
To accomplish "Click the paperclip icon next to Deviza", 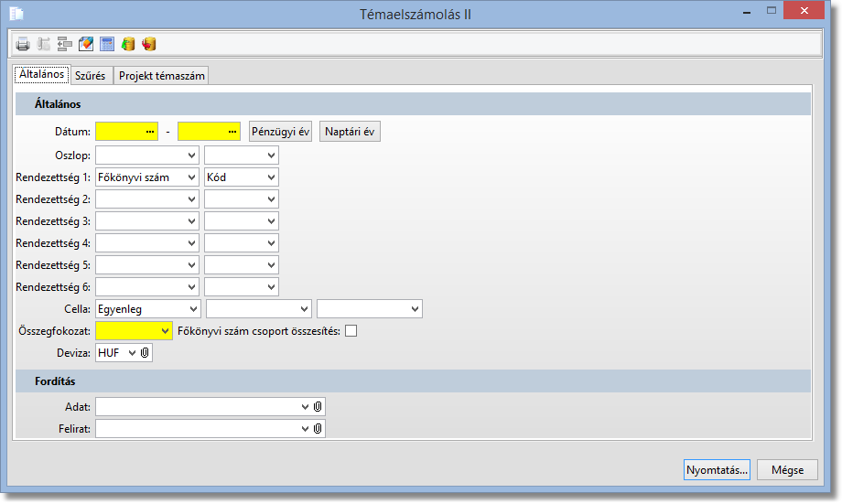I will (145, 353).
